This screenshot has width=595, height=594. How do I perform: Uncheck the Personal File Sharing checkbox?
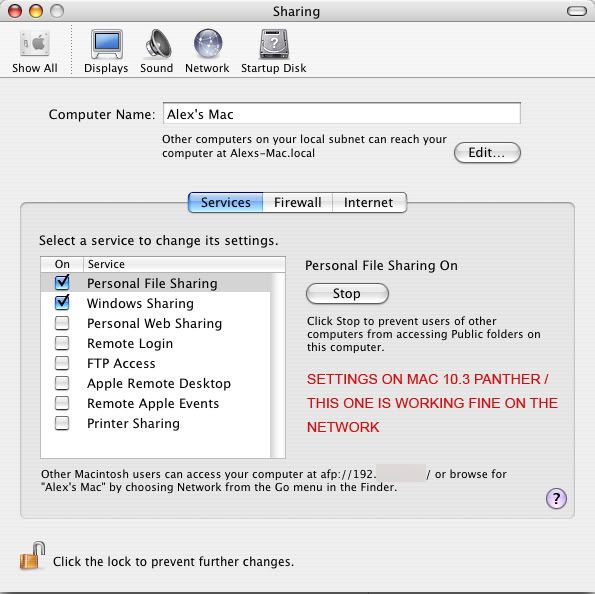point(62,282)
